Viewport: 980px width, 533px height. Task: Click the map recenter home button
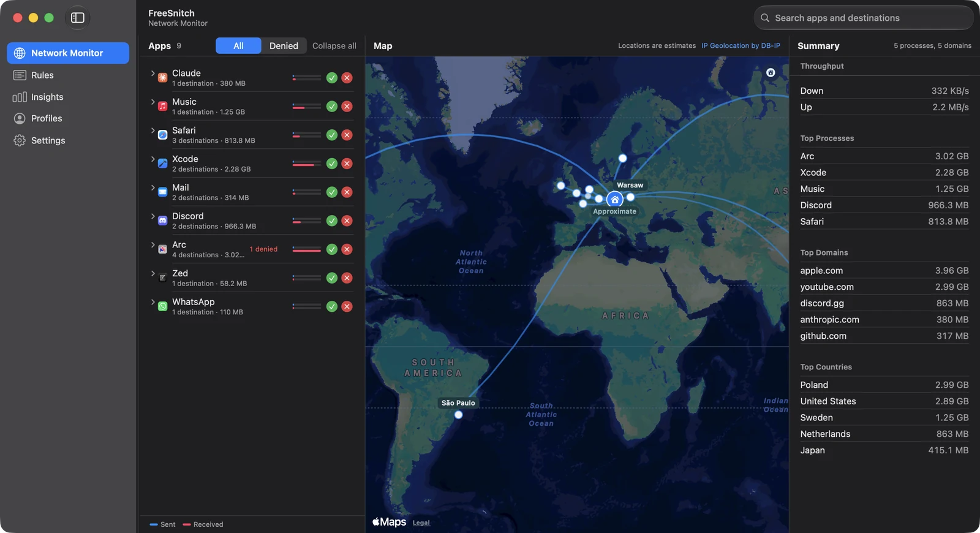(x=771, y=72)
